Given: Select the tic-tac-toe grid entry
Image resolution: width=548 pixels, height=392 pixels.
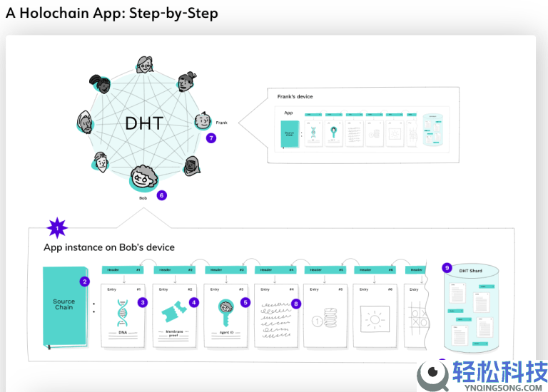Looking at the screenshot, I should (x=416, y=314).
